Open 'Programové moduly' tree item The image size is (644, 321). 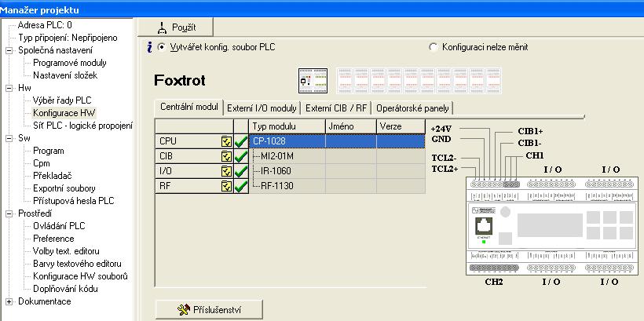(x=70, y=64)
